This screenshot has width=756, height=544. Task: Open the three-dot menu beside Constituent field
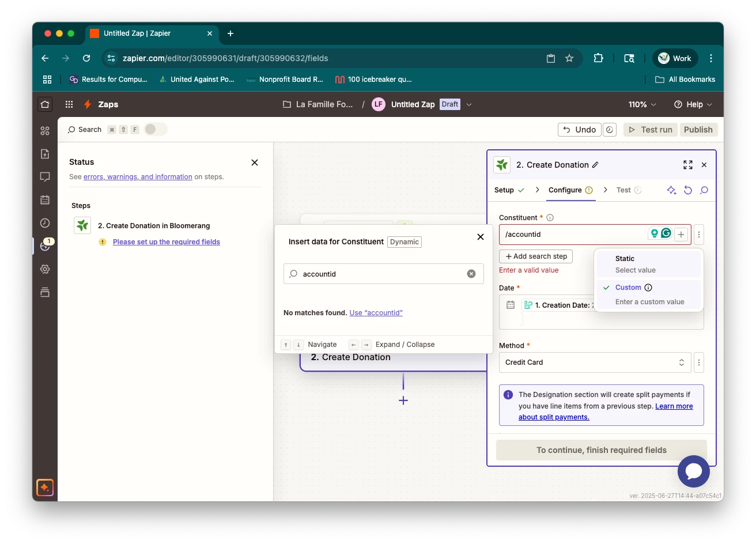coord(699,235)
